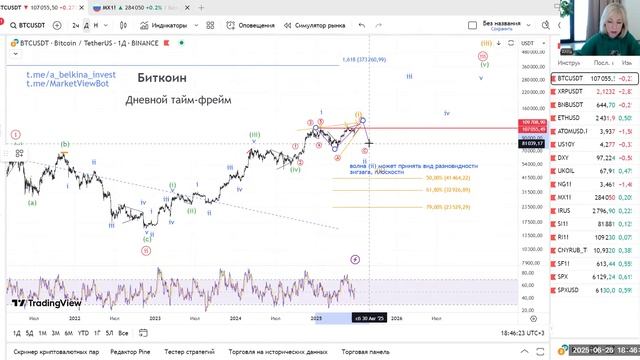Click the 18:46:23 UTC+3 timezone selector
Screen dimensions: 640x360
pos(522,333)
